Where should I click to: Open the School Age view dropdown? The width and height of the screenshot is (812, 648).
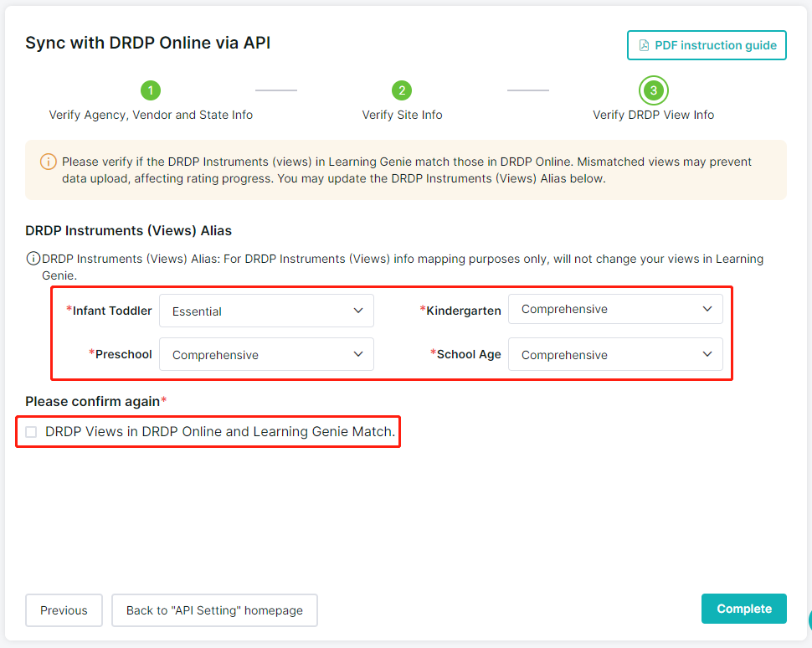click(615, 354)
